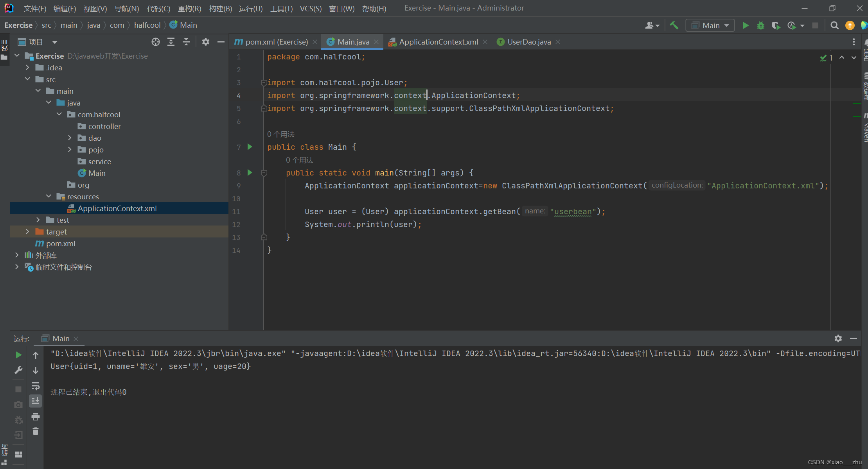The height and width of the screenshot is (469, 868).
Task: Clear console output with trash icon
Action: click(36, 431)
